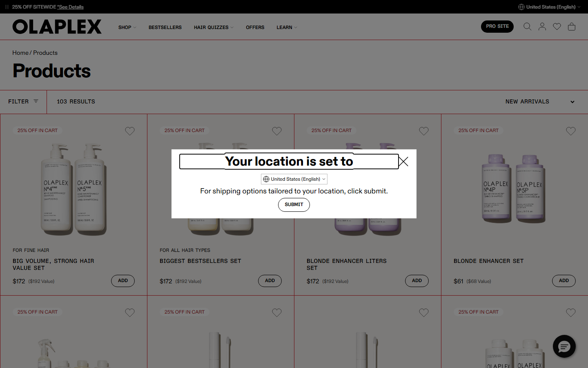Click the 103 RESULTS text
Screen dimensions: 588x368
click(76, 101)
